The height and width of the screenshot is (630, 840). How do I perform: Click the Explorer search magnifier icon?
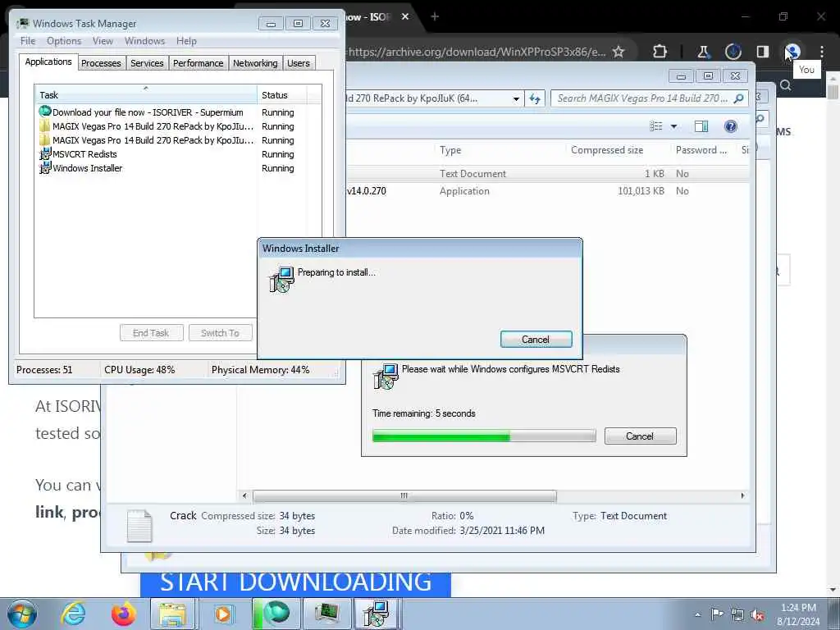[739, 98]
